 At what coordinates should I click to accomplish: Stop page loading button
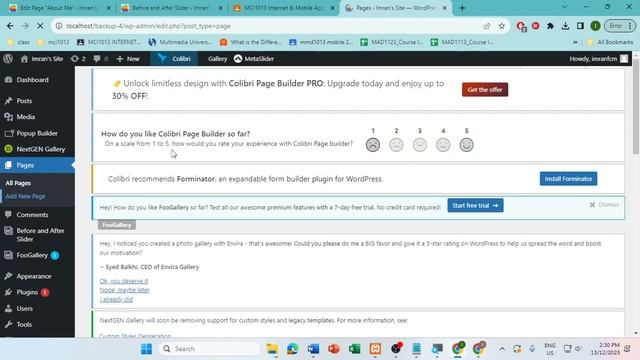[x=40, y=26]
